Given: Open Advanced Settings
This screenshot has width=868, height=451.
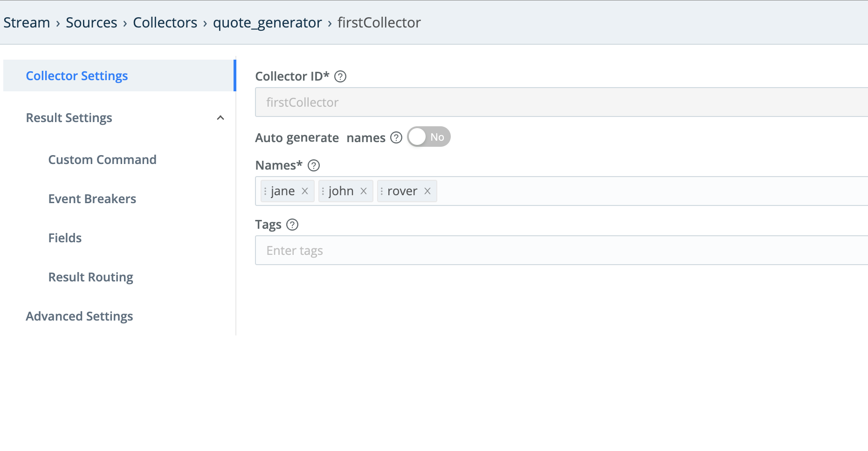Looking at the screenshot, I should 79,316.
